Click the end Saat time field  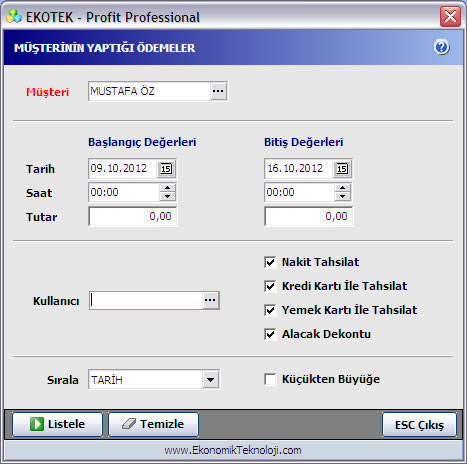pos(300,192)
